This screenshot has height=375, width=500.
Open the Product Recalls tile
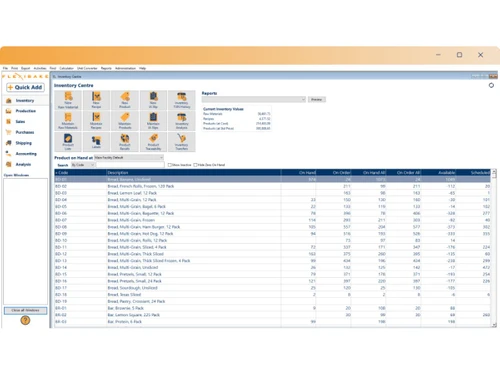pyautogui.click(x=125, y=142)
